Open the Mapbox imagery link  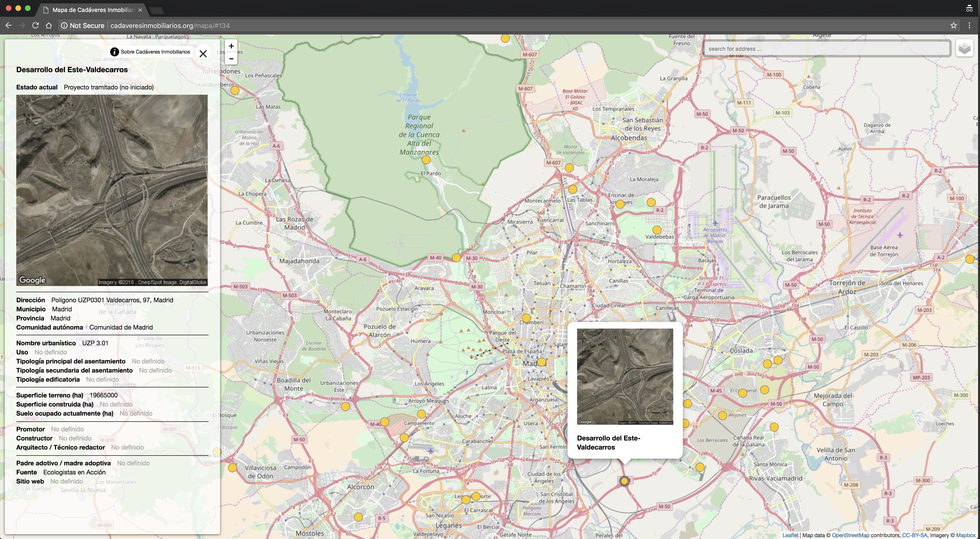pos(966,535)
